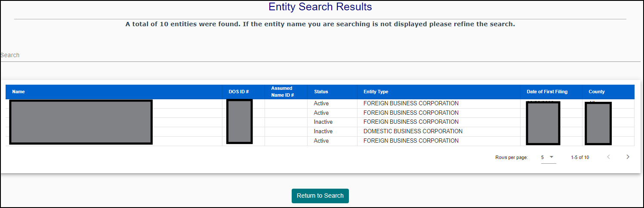Viewport: 644px width, 208px height.
Task: Sort by the Status column header
Action: 321,92
